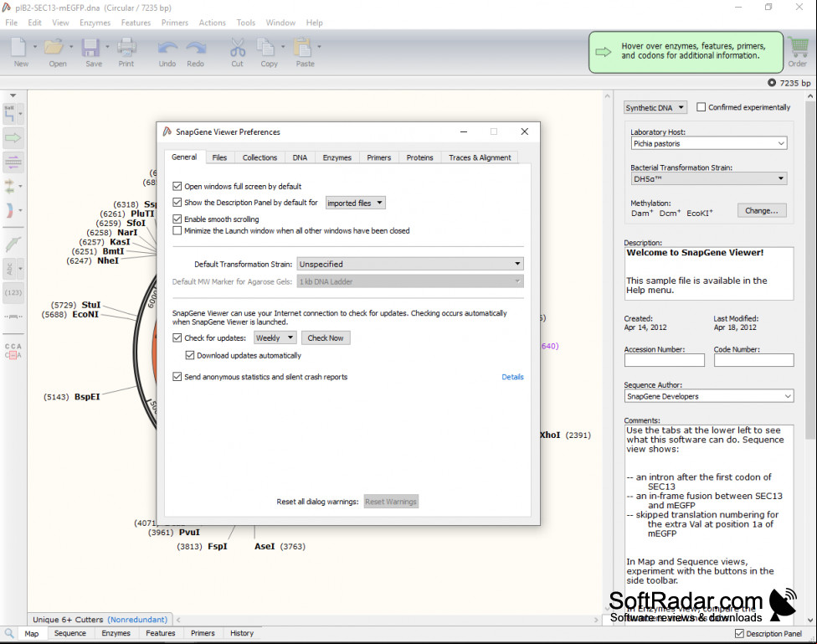Viewport: 817px width, 644px height.
Task: Disable Enable smooth scrolling checkbox
Action: point(177,219)
